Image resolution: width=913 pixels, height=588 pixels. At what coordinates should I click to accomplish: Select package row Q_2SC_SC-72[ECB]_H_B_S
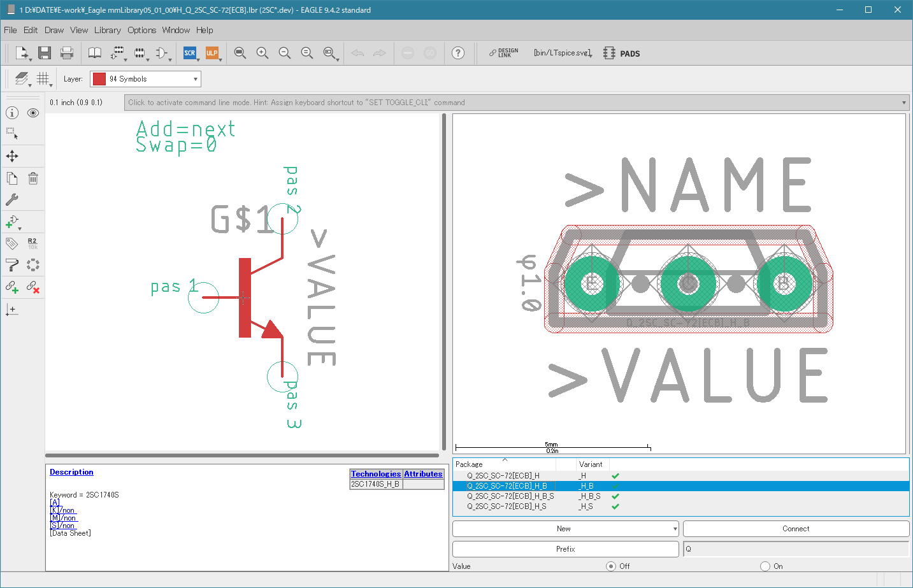point(510,496)
